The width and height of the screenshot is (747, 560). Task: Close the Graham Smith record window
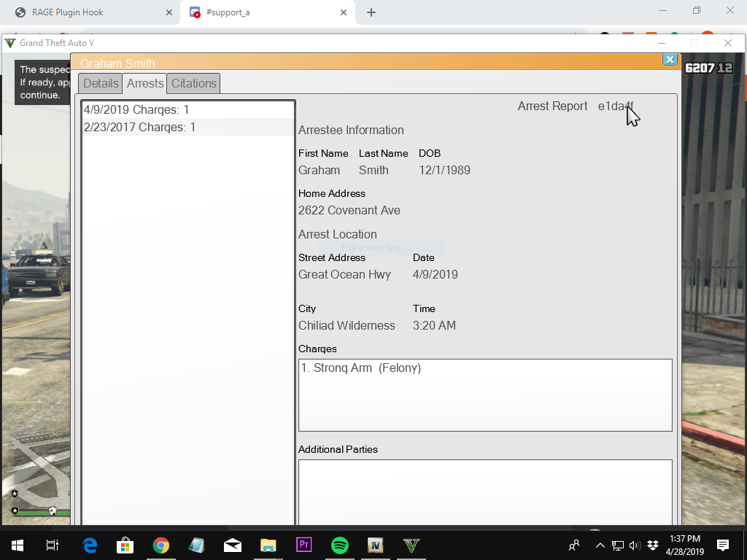pos(670,60)
